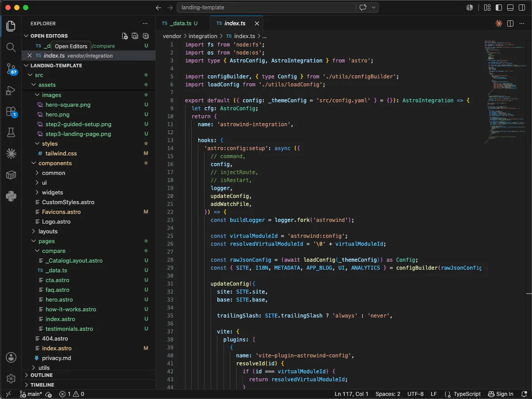Go back using the title bar arrow
This screenshot has width=532, height=399.
159,8
